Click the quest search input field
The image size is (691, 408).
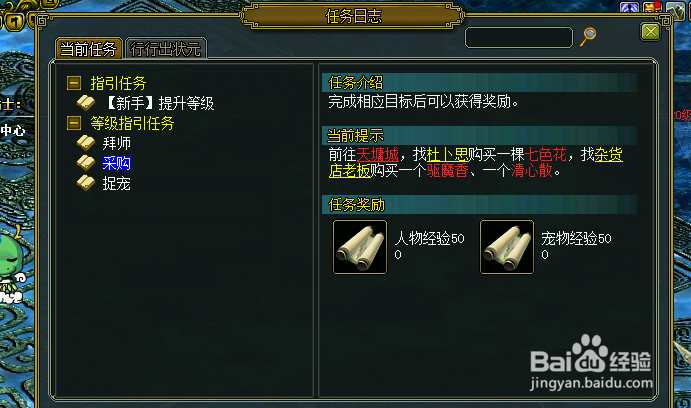point(519,37)
